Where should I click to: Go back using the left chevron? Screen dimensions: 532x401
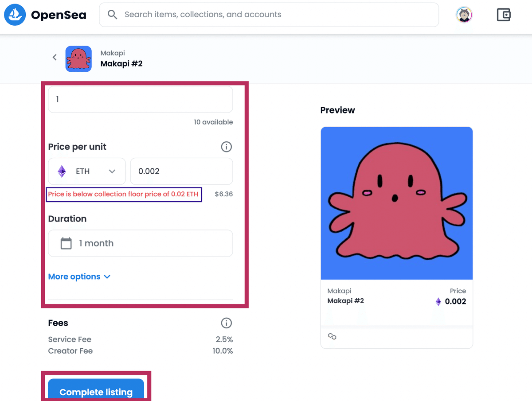55,57
